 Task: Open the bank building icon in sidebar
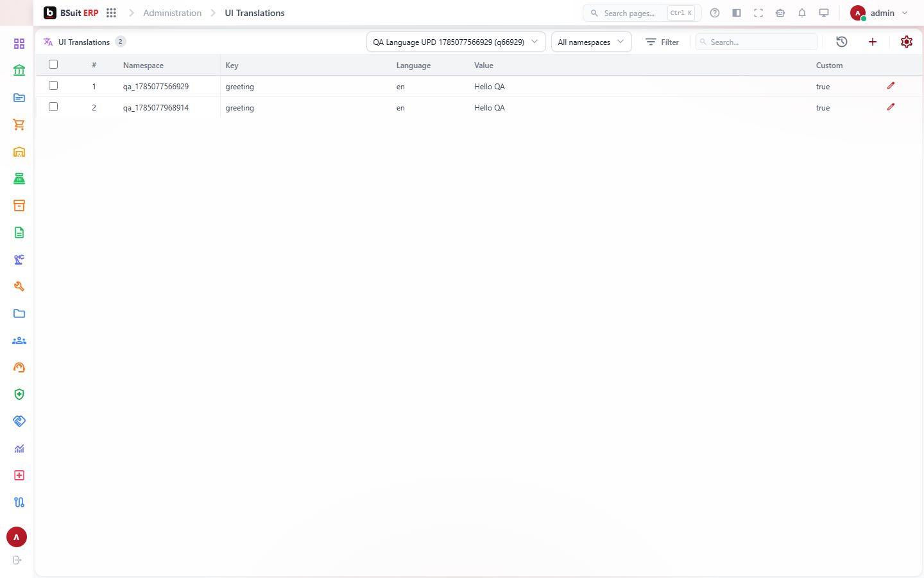[19, 71]
